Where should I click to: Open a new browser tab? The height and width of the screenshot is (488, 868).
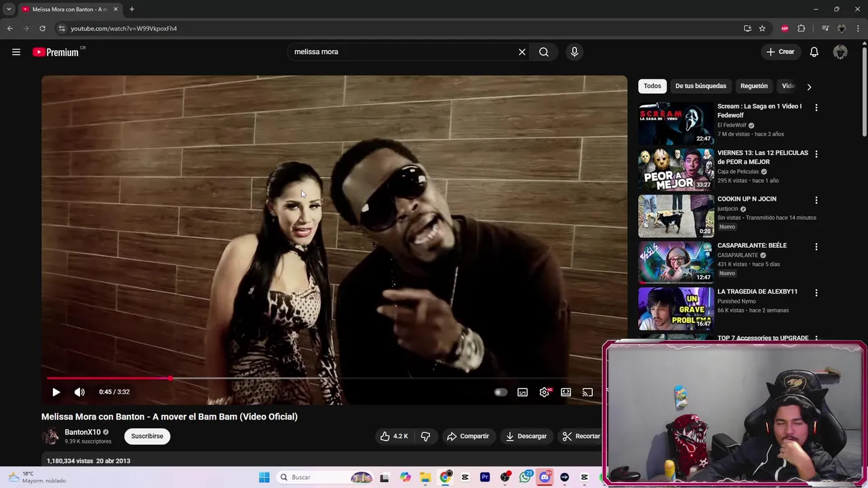click(x=132, y=9)
